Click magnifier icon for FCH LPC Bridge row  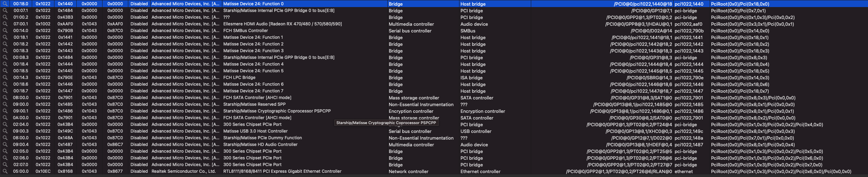[5, 78]
